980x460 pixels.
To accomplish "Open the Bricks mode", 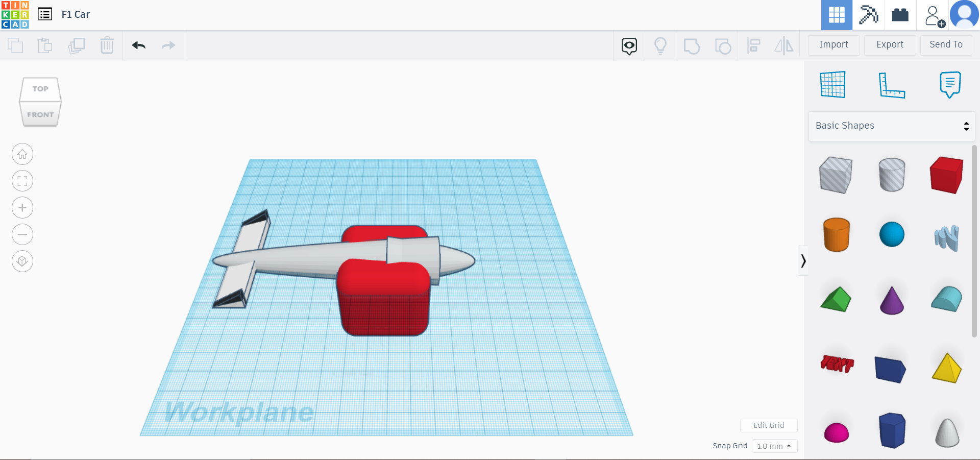I will click(x=900, y=15).
